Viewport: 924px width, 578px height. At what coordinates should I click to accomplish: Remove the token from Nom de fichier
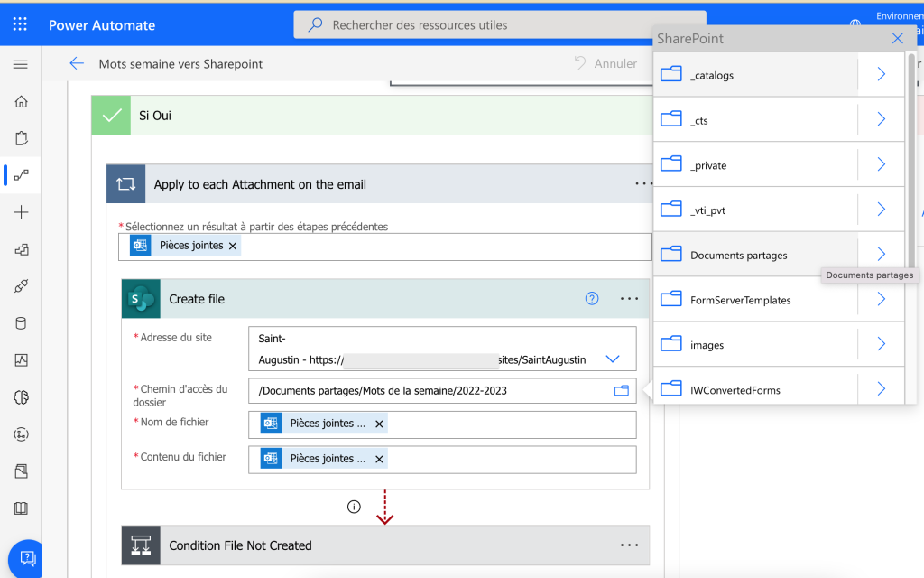pos(379,424)
